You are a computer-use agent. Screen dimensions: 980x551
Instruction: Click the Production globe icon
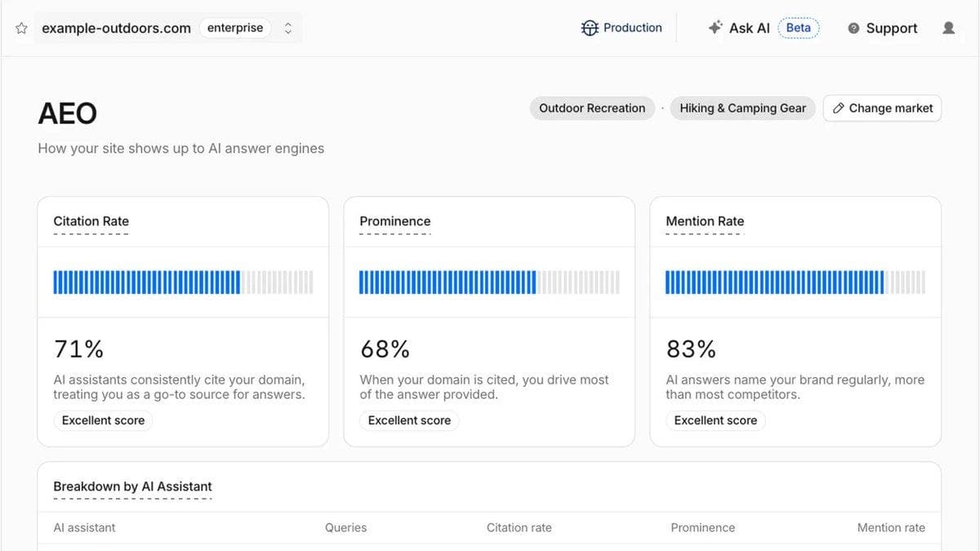(x=590, y=28)
